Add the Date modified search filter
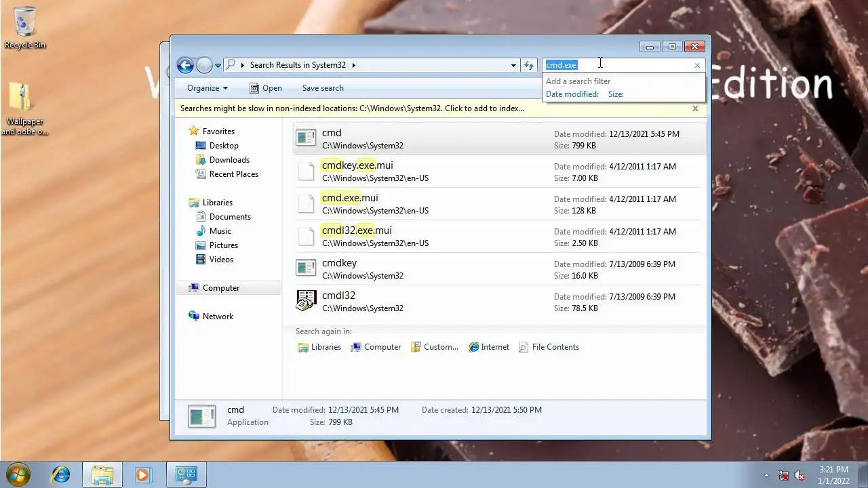This screenshot has height=488, width=868. pyautogui.click(x=572, y=94)
